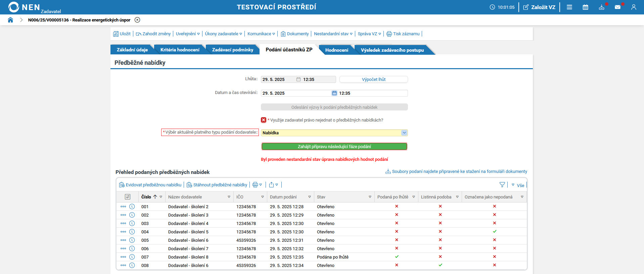Click the 'Datum a čas otevírání' date field
This screenshot has width=644, height=274.
pyautogui.click(x=295, y=93)
